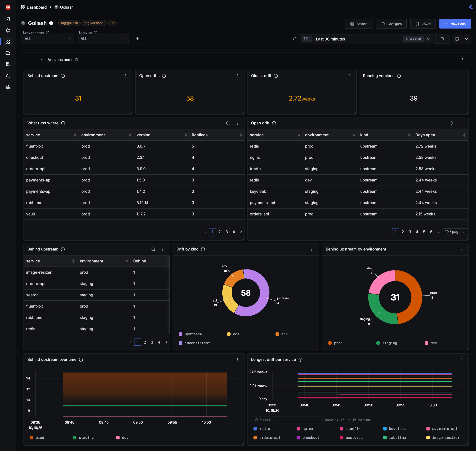This screenshot has height=451, width=476.
Task: Open the time range dropdown arrow
Action: click(x=428, y=39)
